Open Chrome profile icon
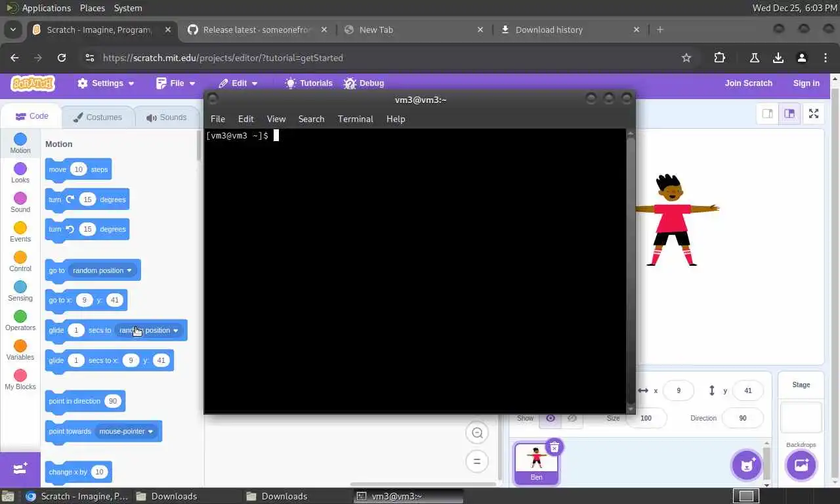 pyautogui.click(x=801, y=58)
